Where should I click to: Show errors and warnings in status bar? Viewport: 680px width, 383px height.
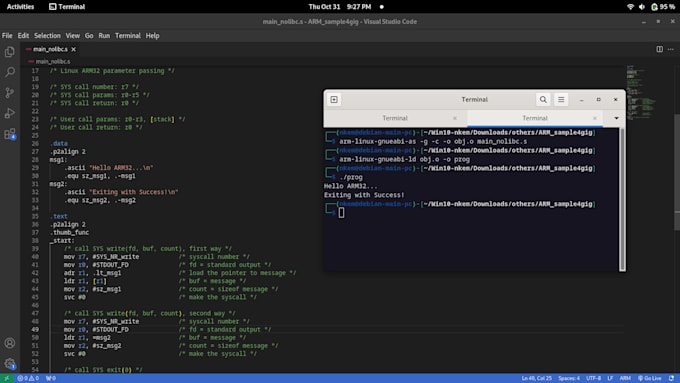28,378
